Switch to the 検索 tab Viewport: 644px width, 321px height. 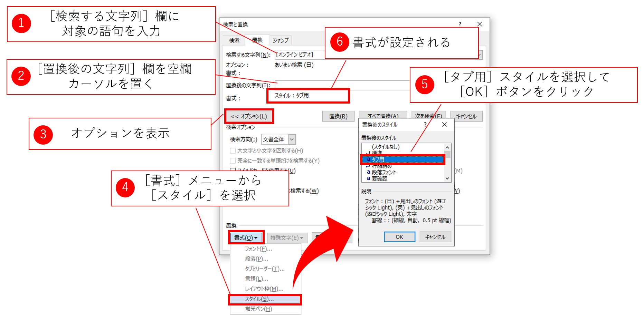pos(234,40)
